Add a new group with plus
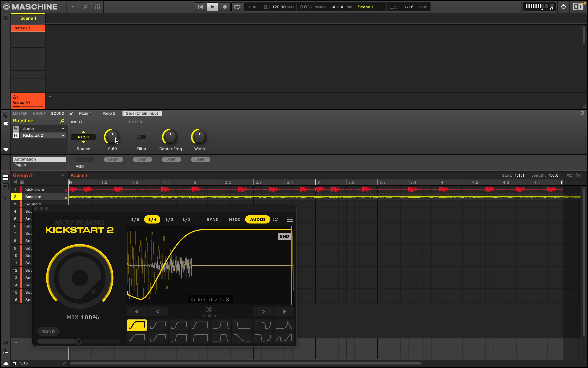The width and height of the screenshot is (588, 368). click(x=50, y=97)
